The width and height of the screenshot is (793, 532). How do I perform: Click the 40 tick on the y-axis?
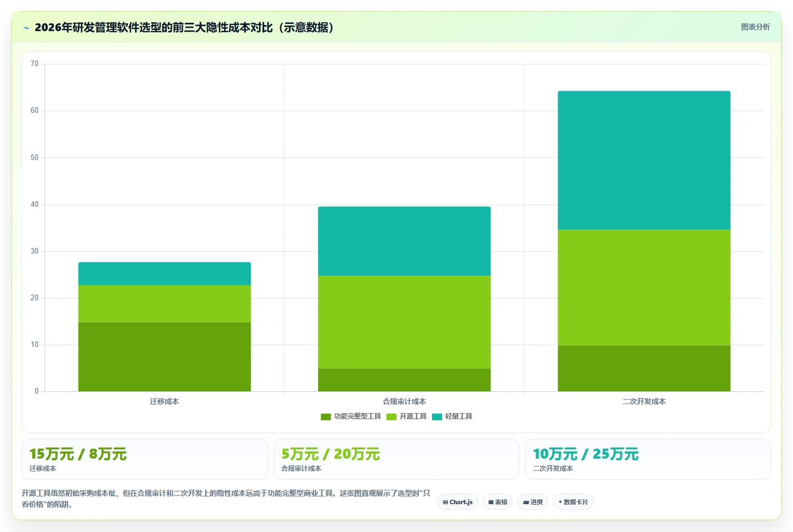[x=34, y=205]
